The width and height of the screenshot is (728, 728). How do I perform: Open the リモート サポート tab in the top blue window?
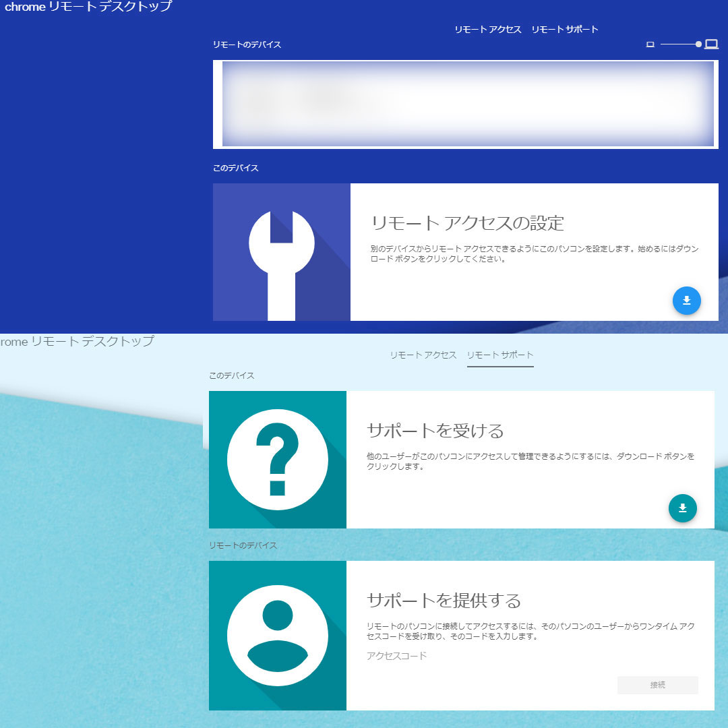tap(565, 29)
